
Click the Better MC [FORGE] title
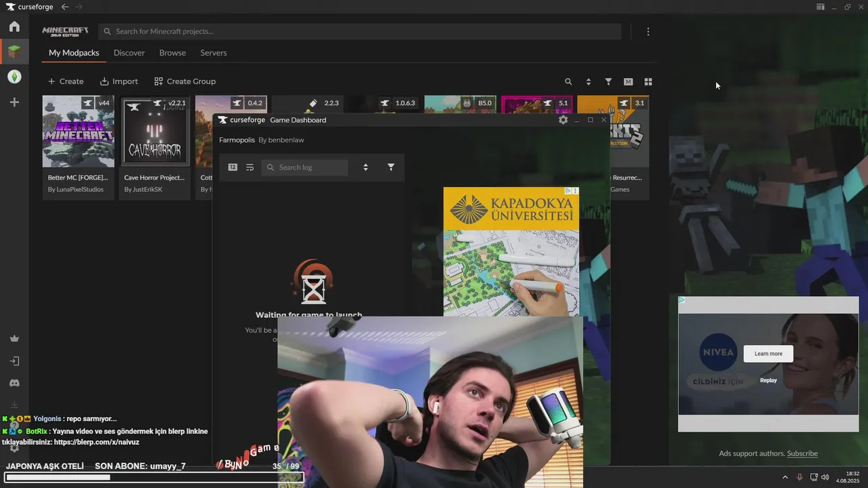click(78, 178)
